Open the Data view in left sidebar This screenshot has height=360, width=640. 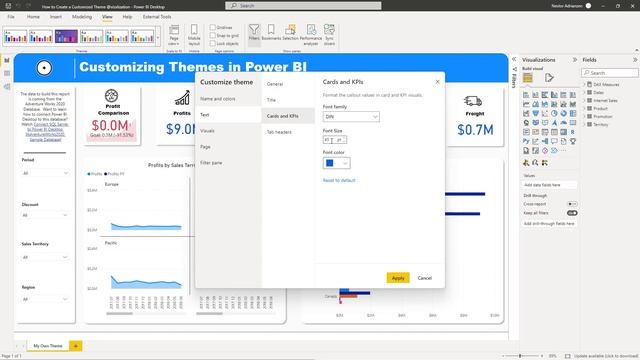7,73
